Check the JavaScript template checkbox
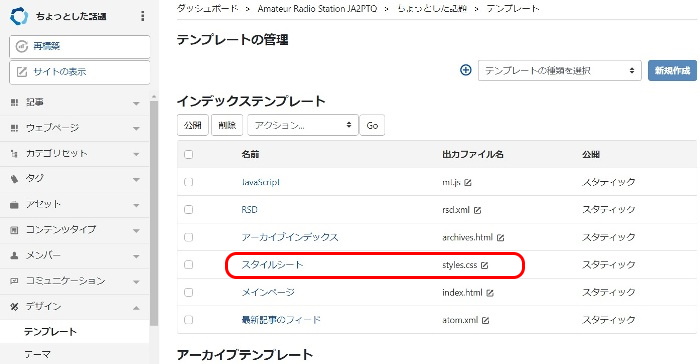This screenshot has height=364, width=700. pos(188,182)
